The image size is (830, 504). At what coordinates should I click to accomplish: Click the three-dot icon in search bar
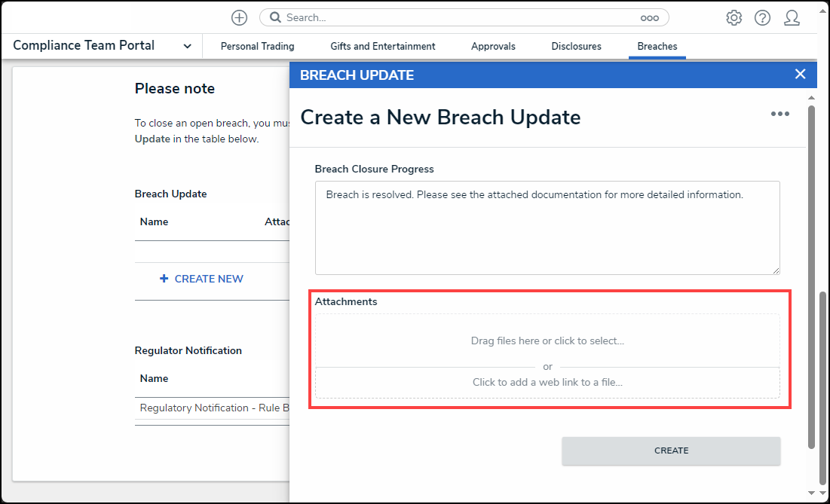coord(649,18)
